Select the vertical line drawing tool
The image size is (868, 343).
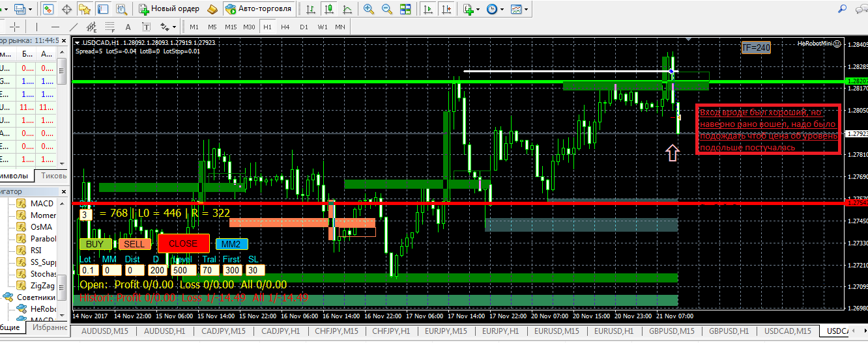click(x=36, y=27)
